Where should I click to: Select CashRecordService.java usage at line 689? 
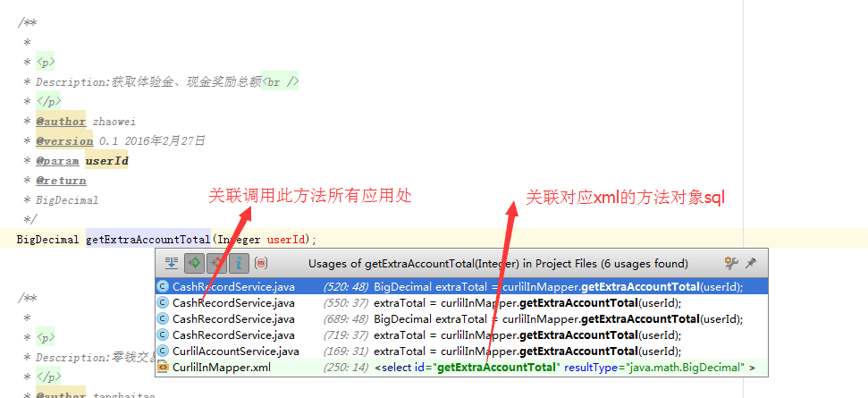[x=461, y=318]
